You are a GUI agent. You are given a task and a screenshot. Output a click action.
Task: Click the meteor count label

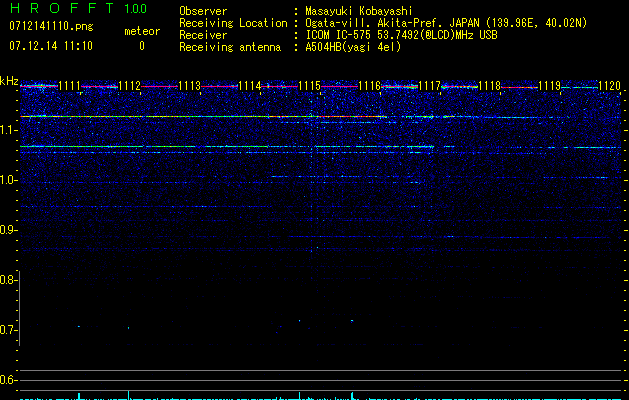(141, 31)
